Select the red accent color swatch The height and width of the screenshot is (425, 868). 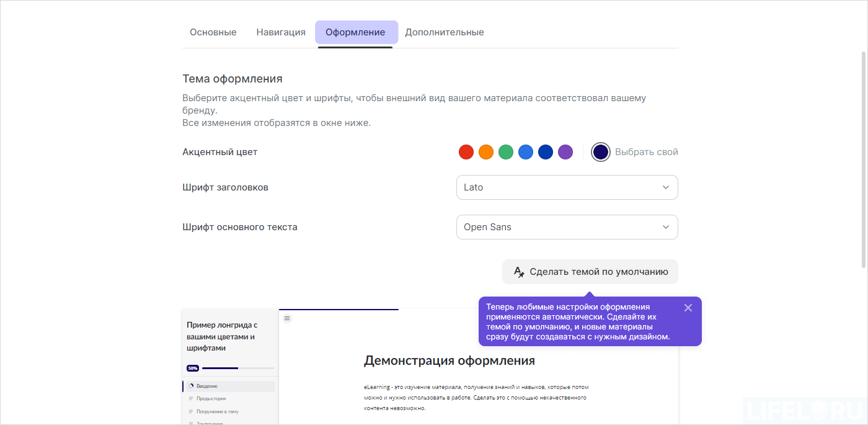point(466,151)
